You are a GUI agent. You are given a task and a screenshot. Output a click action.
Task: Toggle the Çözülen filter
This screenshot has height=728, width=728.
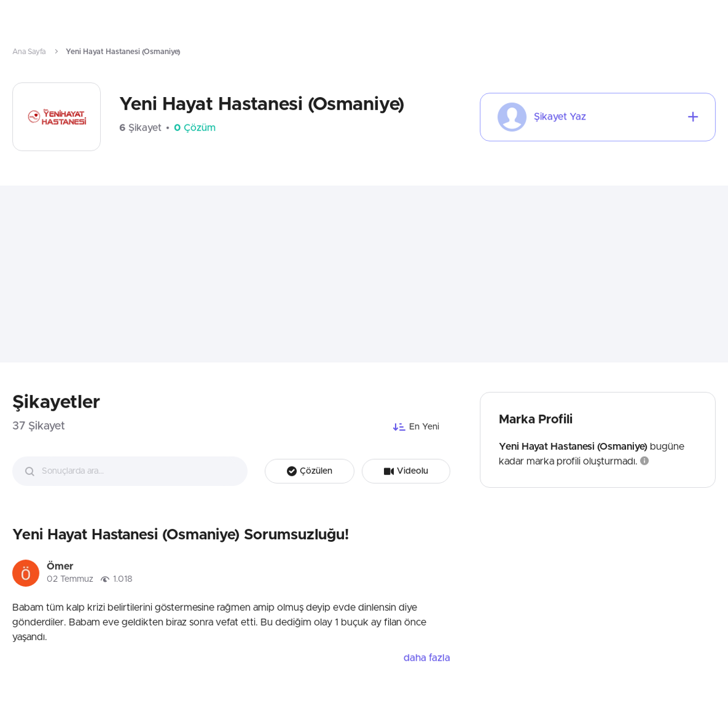coord(309,471)
